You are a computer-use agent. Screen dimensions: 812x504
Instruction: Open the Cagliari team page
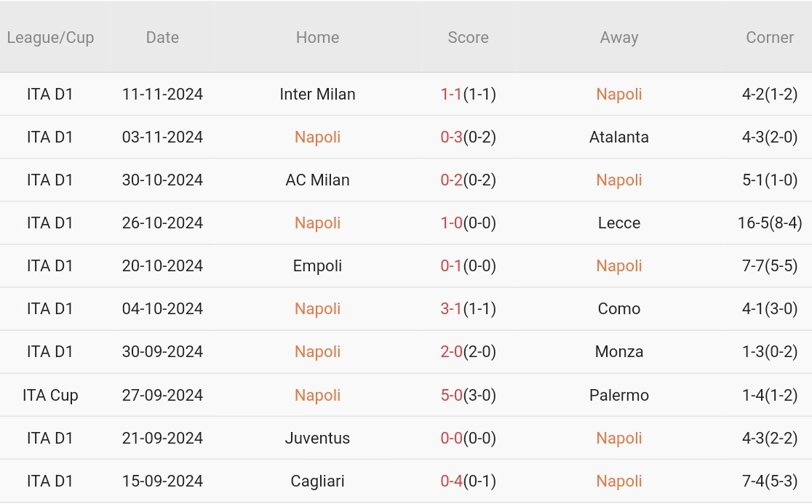(317, 481)
